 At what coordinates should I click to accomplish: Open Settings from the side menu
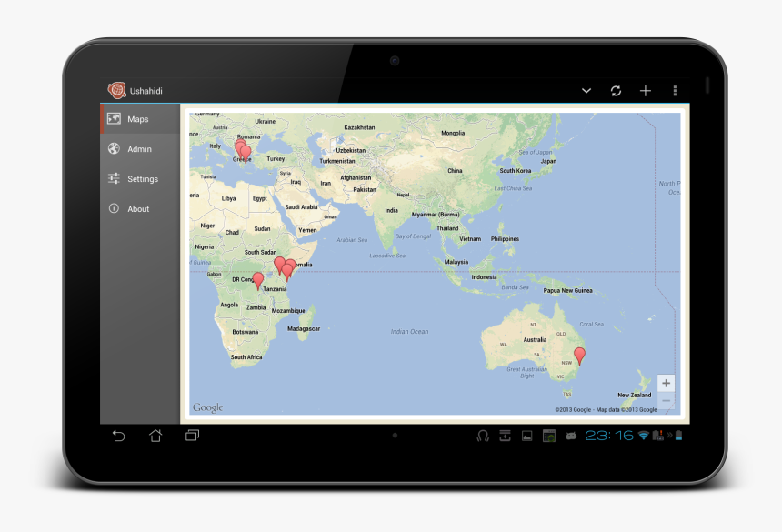pyautogui.click(x=140, y=179)
